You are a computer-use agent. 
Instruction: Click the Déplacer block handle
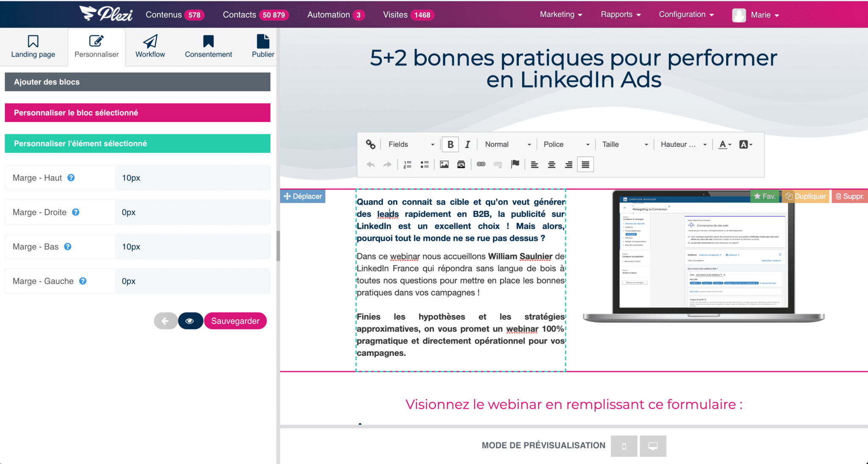303,196
